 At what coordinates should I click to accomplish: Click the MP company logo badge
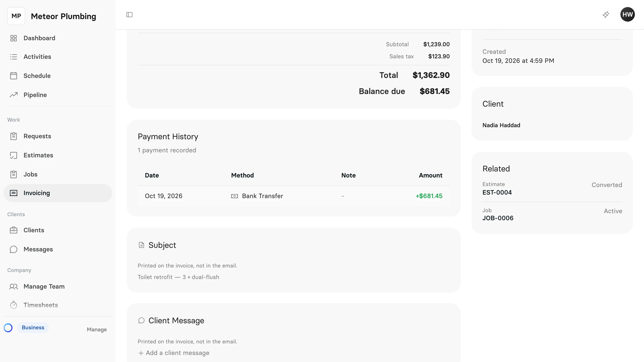16,16
